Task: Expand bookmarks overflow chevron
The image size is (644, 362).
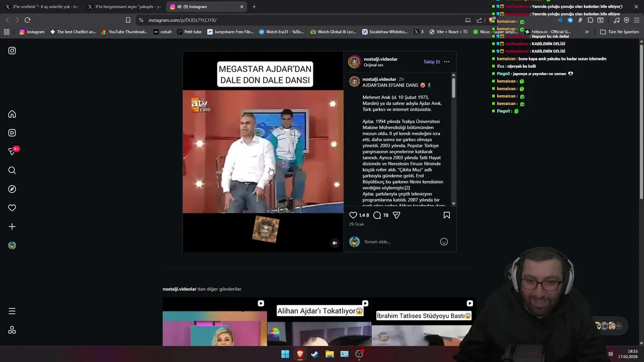Action: click(x=587, y=32)
